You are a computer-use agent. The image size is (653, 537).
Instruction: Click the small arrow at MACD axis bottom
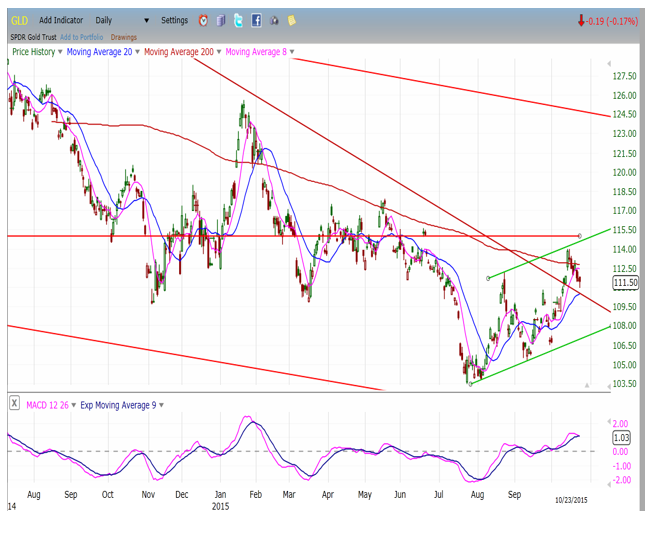(609, 483)
